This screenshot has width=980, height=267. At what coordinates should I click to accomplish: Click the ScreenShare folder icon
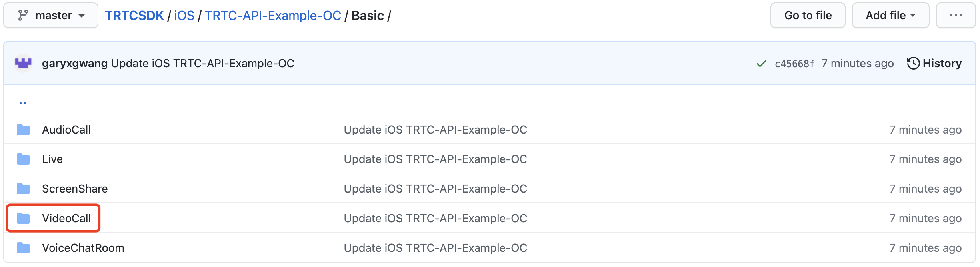[x=23, y=189]
